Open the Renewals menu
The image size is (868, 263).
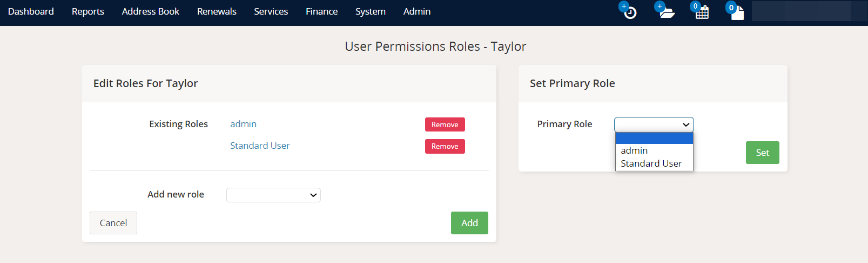point(217,11)
